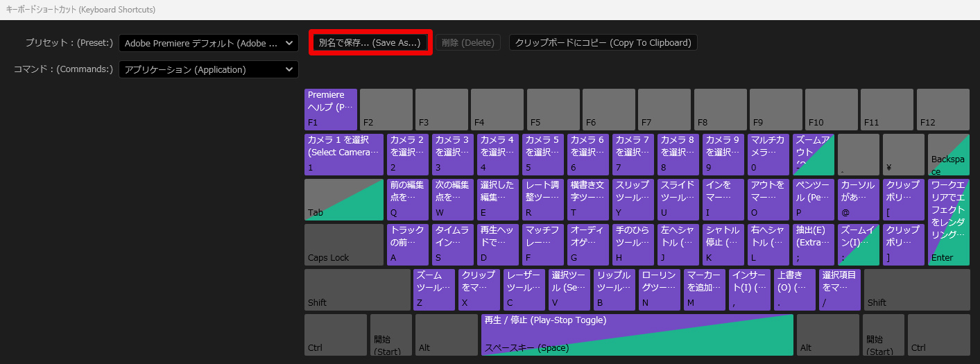The height and width of the screenshot is (364, 980).
Task: Select the B key, Ripple Edit tool
Action: [x=614, y=290]
